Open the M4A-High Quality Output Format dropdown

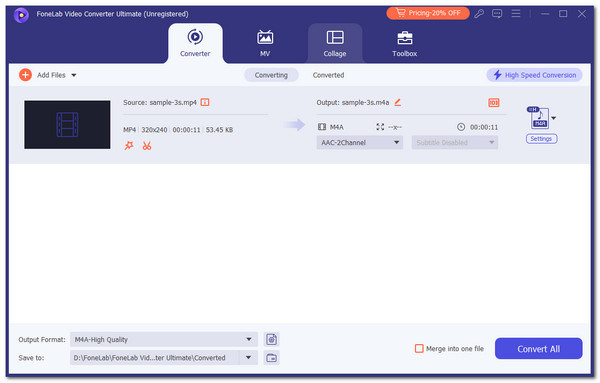tap(164, 339)
